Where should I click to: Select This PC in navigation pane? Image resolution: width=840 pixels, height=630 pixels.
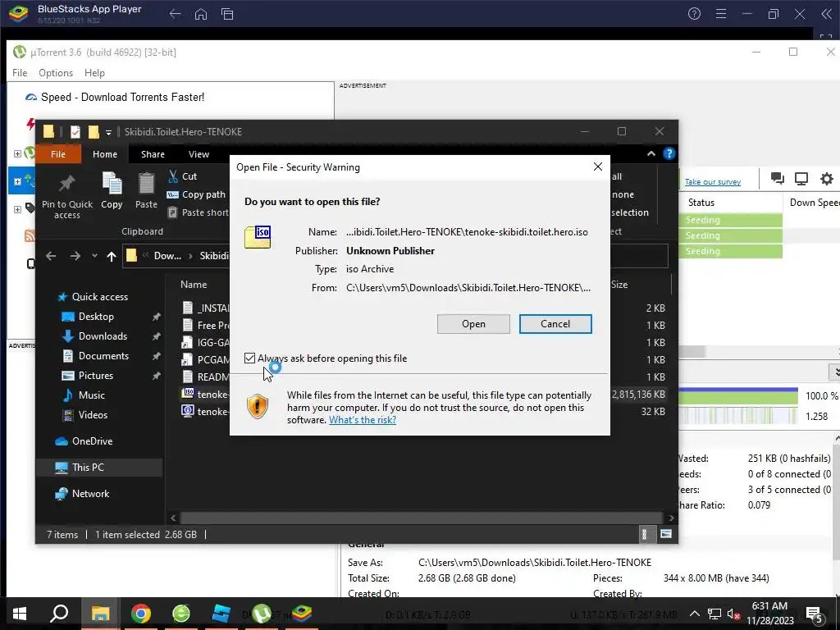pyautogui.click(x=99, y=468)
